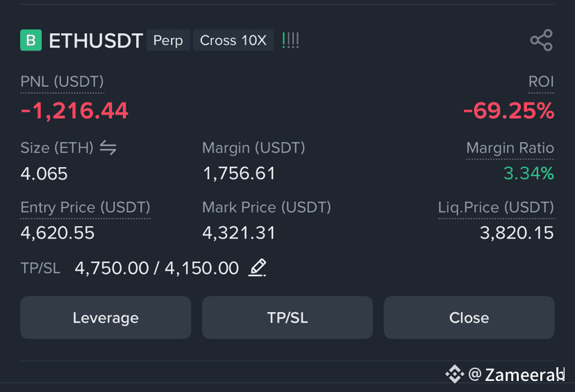Tap the @Zameerab username watermark
This screenshot has width=575, height=392.
click(517, 375)
